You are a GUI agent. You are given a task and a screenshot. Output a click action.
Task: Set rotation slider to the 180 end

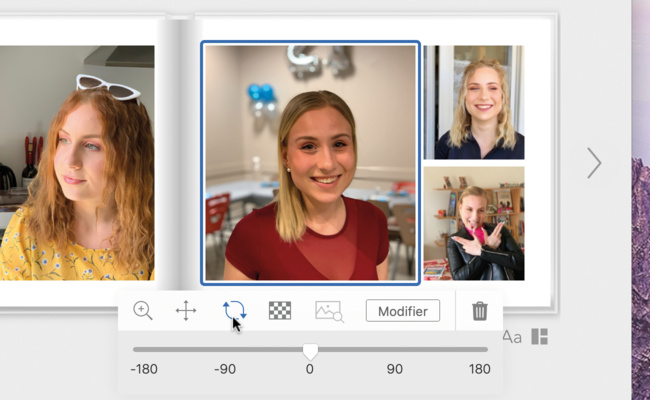click(487, 350)
